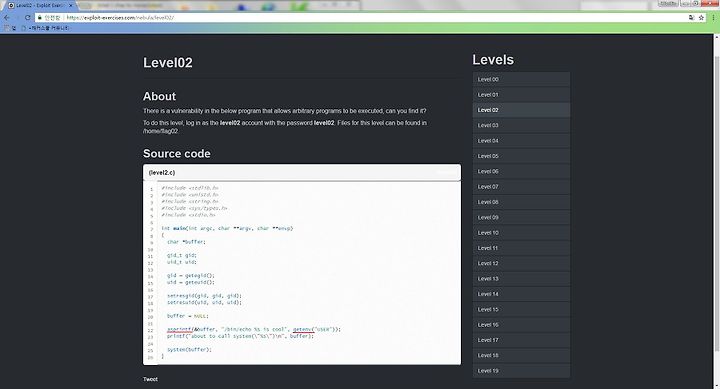Open the apps shortcut in bookmarks bar
This screenshot has height=389, width=720.
point(10,28)
